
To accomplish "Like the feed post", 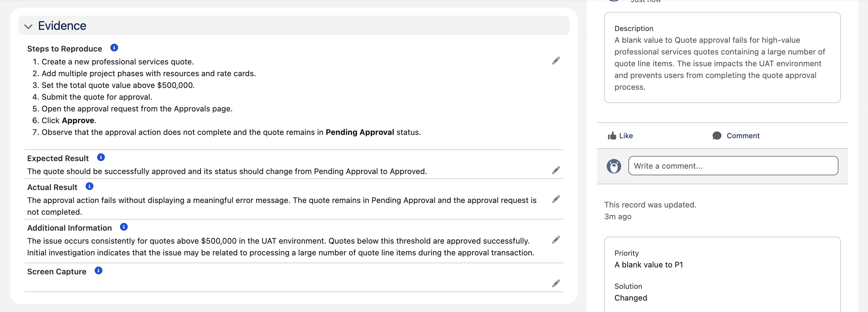I will [x=620, y=136].
